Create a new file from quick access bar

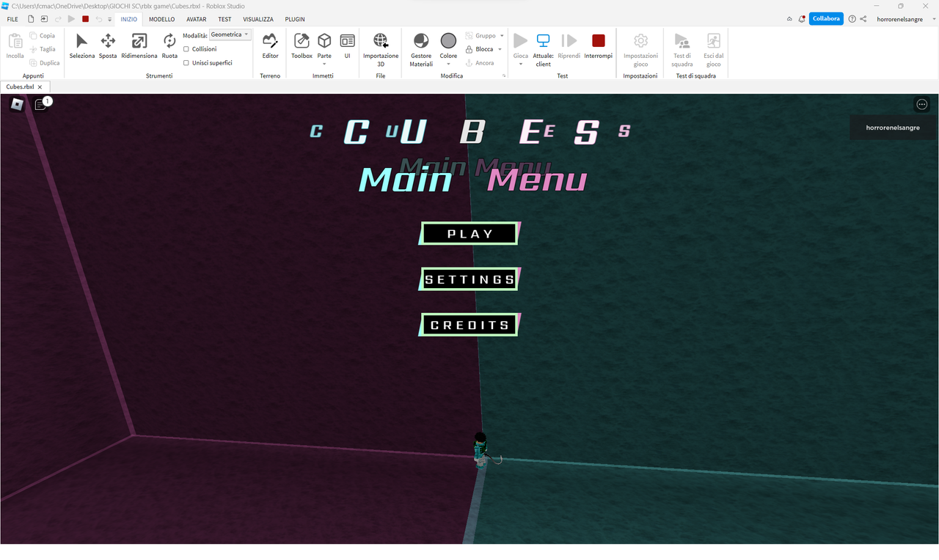tap(31, 19)
